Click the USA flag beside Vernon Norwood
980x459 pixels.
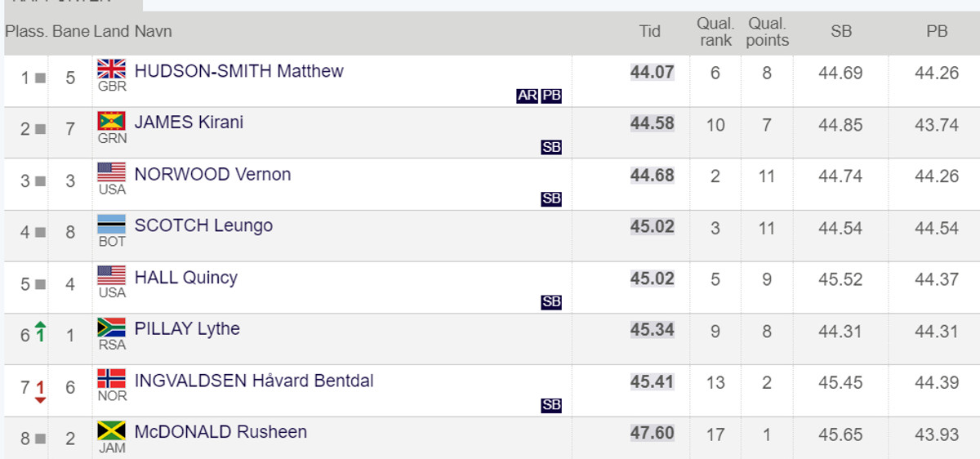point(111,172)
